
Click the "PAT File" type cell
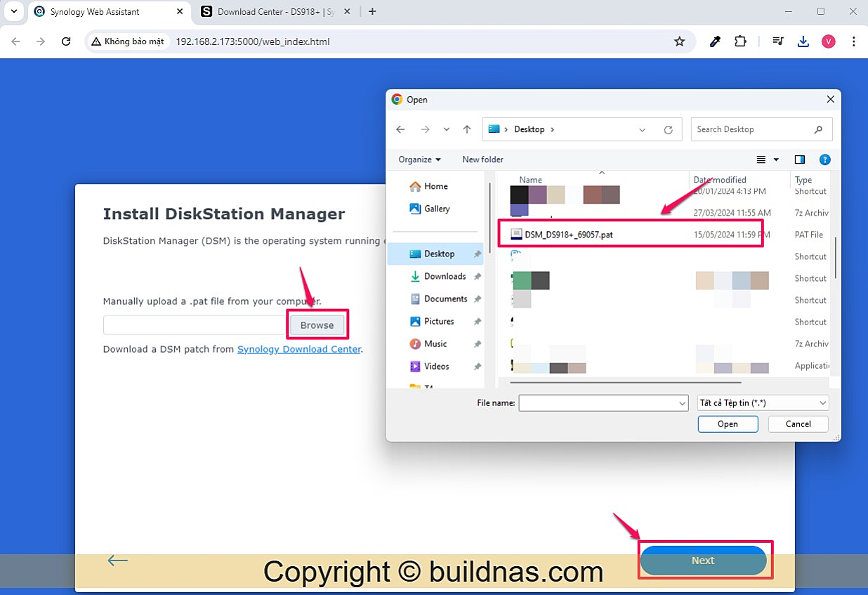point(808,235)
